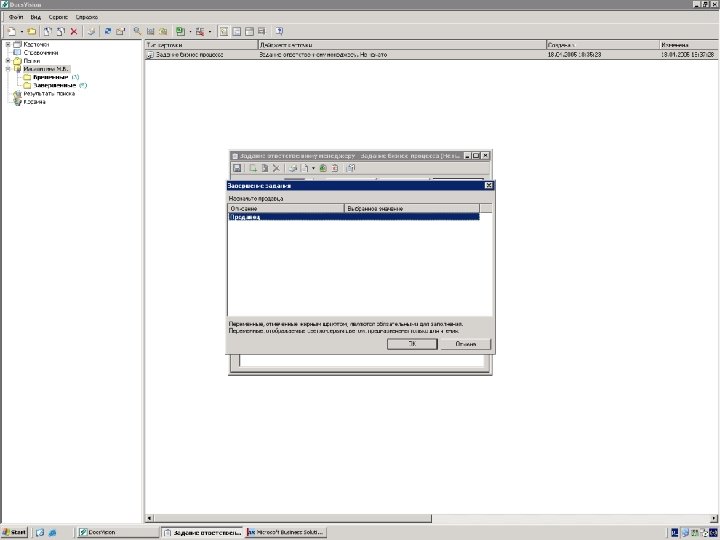Sort by the Изменена column header

point(689,45)
